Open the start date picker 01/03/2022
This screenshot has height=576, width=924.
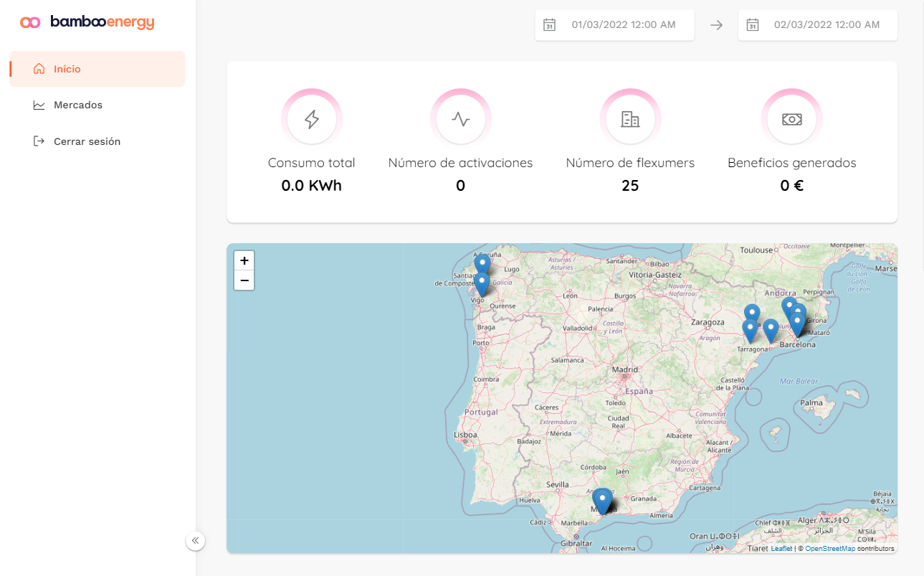point(623,25)
